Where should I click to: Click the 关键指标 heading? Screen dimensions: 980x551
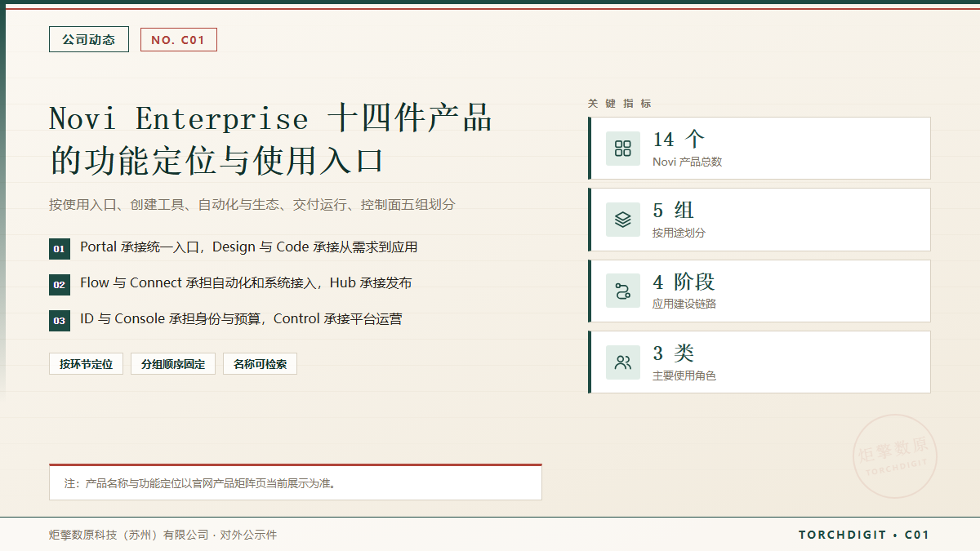[x=620, y=104]
